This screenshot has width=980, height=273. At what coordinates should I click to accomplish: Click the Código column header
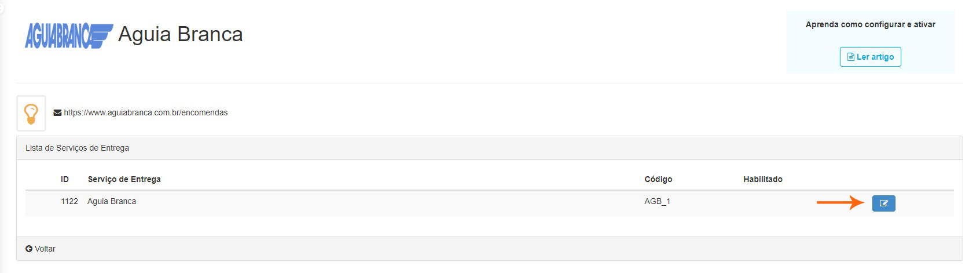point(658,179)
